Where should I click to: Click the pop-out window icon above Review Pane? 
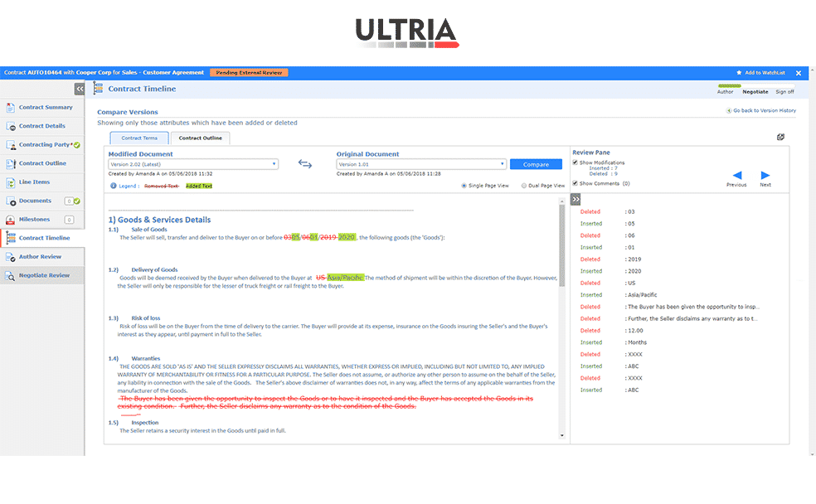pyautogui.click(x=780, y=137)
